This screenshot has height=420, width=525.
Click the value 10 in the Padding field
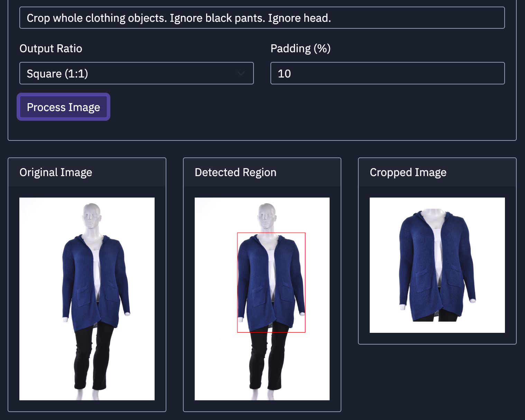click(x=284, y=73)
